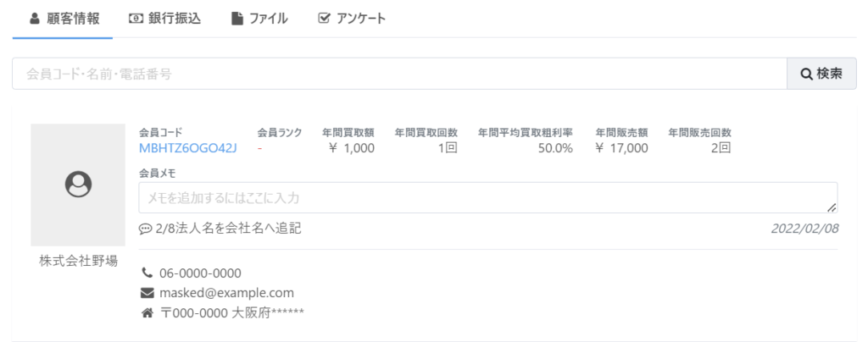
Task: Open member code link MBHTZ6OGO42J
Action: pyautogui.click(x=188, y=148)
